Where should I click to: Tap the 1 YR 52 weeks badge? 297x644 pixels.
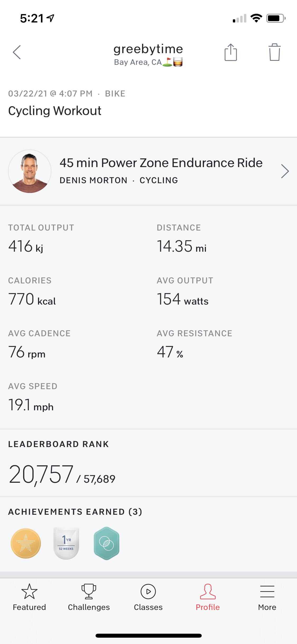coord(66,543)
